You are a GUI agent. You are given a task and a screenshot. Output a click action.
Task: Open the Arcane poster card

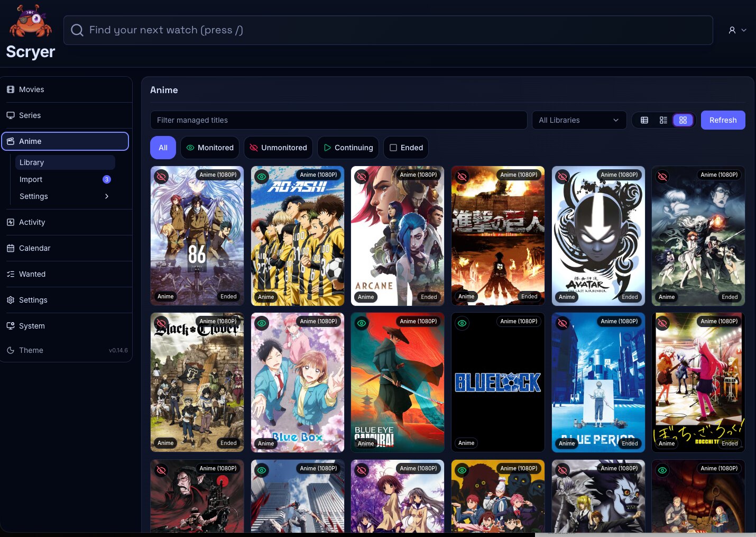pos(398,236)
